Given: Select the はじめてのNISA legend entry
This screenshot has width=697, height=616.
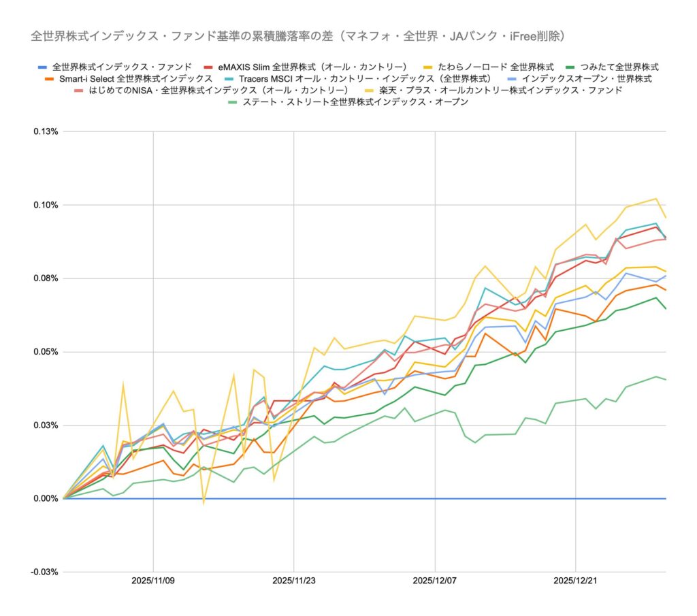Looking at the screenshot, I should (x=217, y=91).
